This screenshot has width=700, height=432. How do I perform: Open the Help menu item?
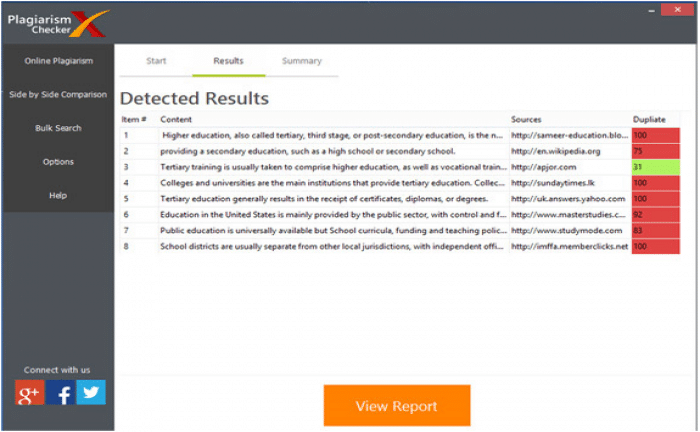pyautogui.click(x=58, y=195)
